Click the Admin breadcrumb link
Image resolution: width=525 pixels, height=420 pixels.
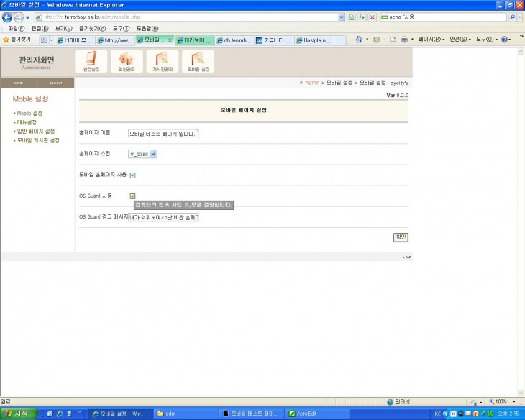coord(312,83)
